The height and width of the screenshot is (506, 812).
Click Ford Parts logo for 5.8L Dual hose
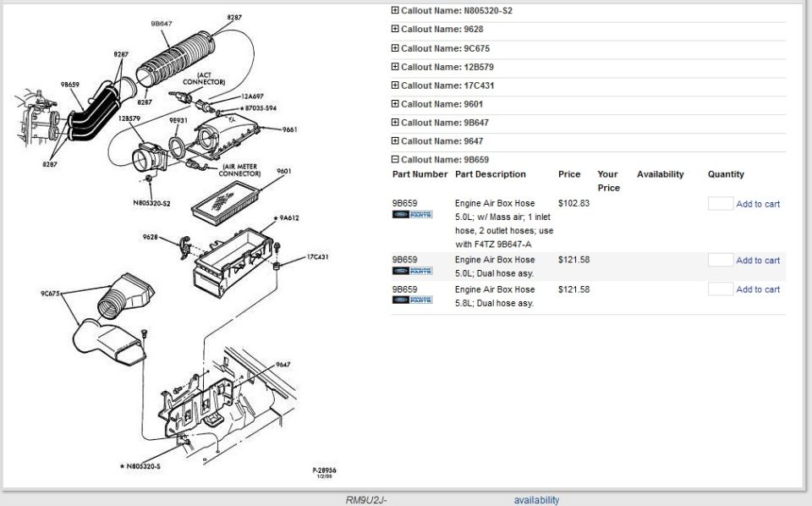point(412,300)
